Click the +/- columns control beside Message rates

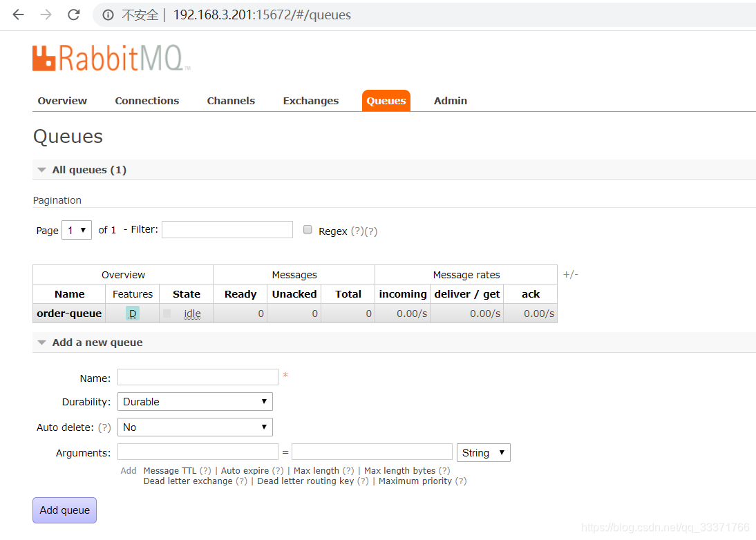coord(570,274)
